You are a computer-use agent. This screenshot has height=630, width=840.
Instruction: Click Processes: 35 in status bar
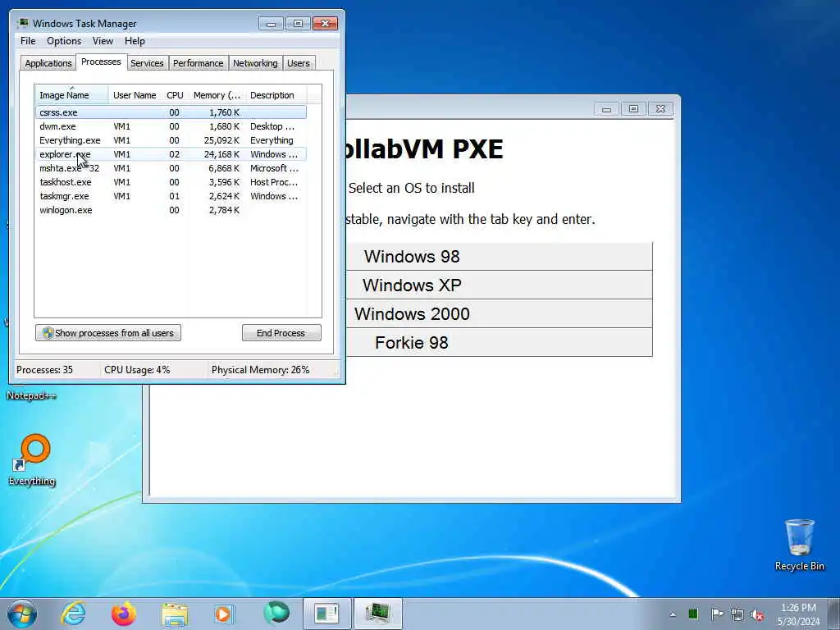point(44,370)
